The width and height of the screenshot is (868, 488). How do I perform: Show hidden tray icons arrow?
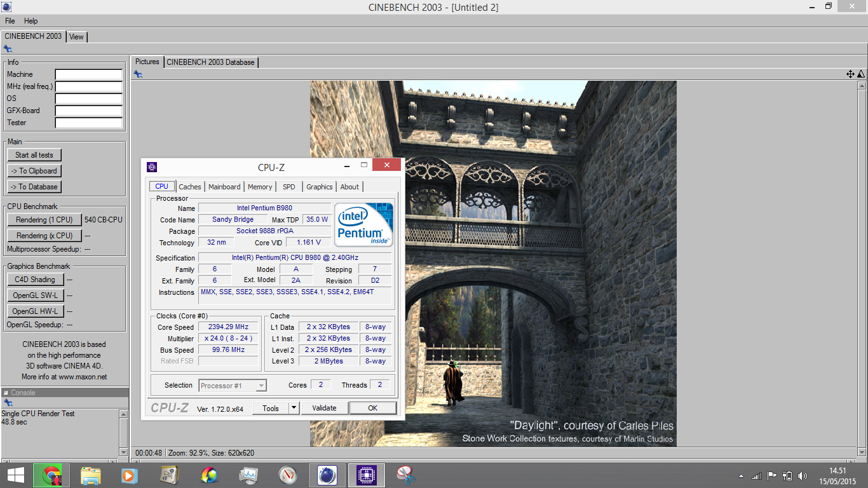pos(741,476)
